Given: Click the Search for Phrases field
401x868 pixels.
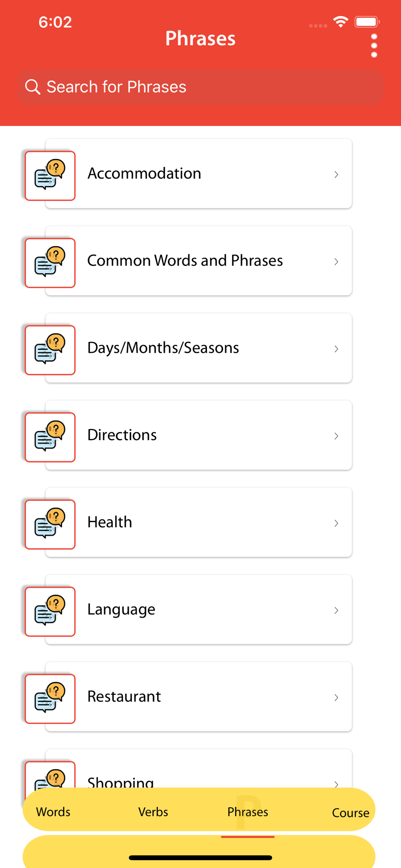Looking at the screenshot, I should click(x=208, y=87).
